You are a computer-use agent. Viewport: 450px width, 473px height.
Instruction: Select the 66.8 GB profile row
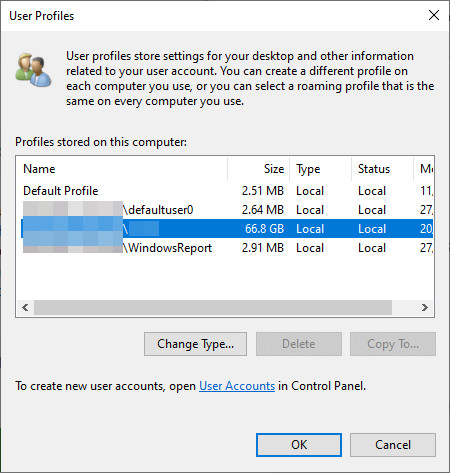[x=225, y=229]
